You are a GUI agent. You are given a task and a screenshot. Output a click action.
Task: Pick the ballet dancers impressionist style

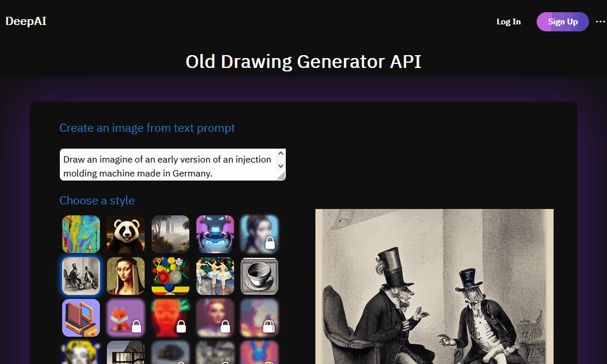pyautogui.click(x=215, y=276)
